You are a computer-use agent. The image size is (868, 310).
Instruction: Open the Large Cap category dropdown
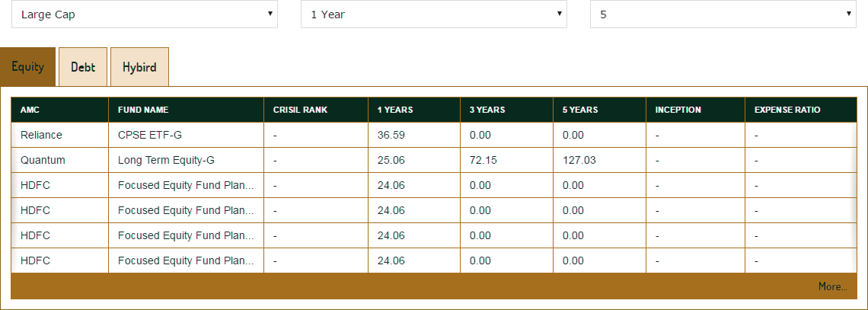point(145,14)
